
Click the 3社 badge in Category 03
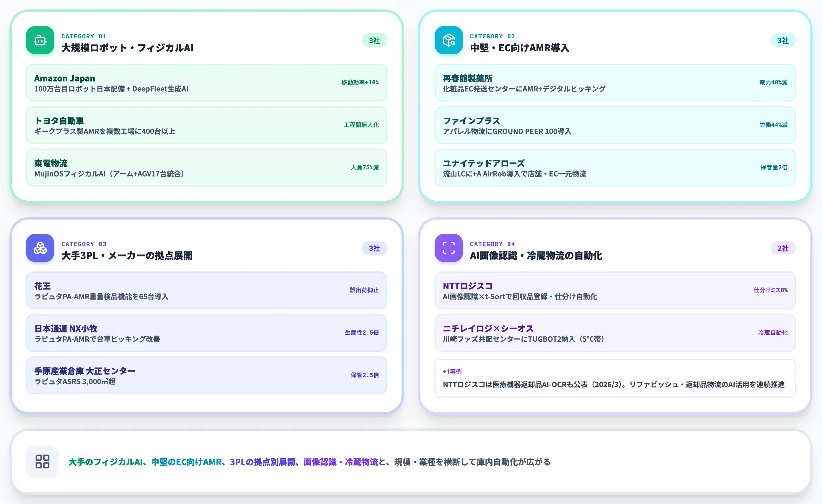tap(374, 248)
